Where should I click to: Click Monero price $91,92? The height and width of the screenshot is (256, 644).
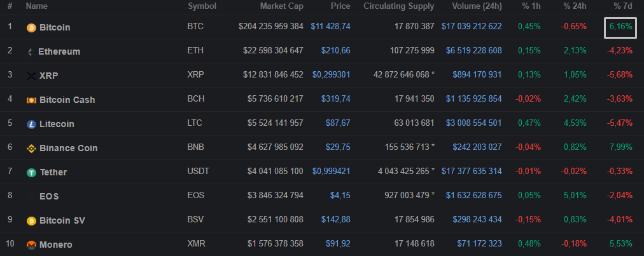click(338, 244)
